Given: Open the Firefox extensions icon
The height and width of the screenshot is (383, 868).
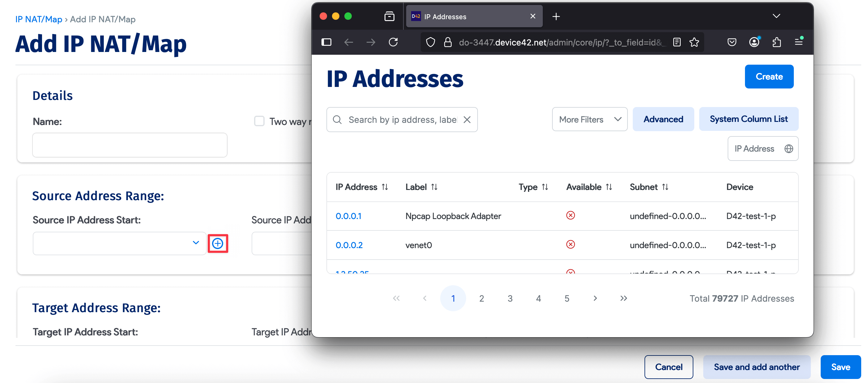Looking at the screenshot, I should point(777,42).
